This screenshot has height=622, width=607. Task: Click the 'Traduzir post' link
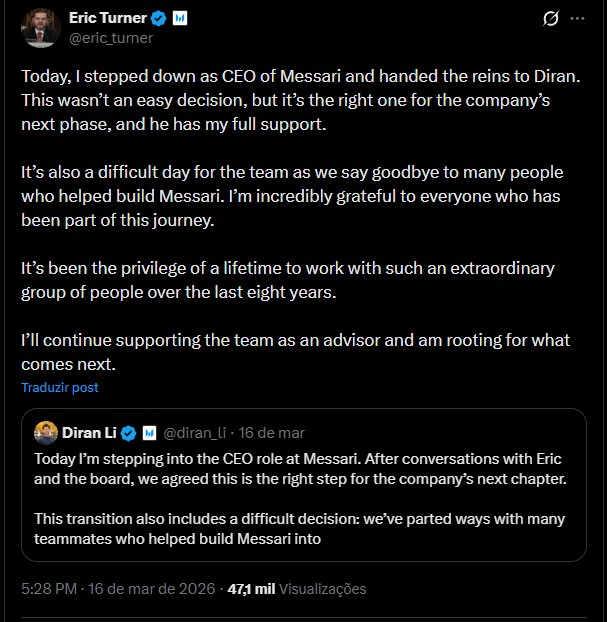pyautogui.click(x=60, y=387)
